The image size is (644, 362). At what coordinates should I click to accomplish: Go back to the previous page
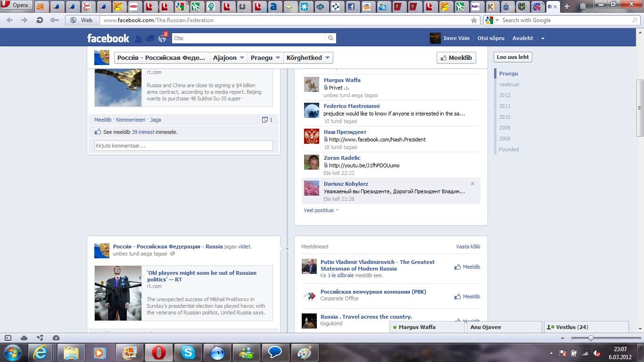pyautogui.click(x=9, y=20)
